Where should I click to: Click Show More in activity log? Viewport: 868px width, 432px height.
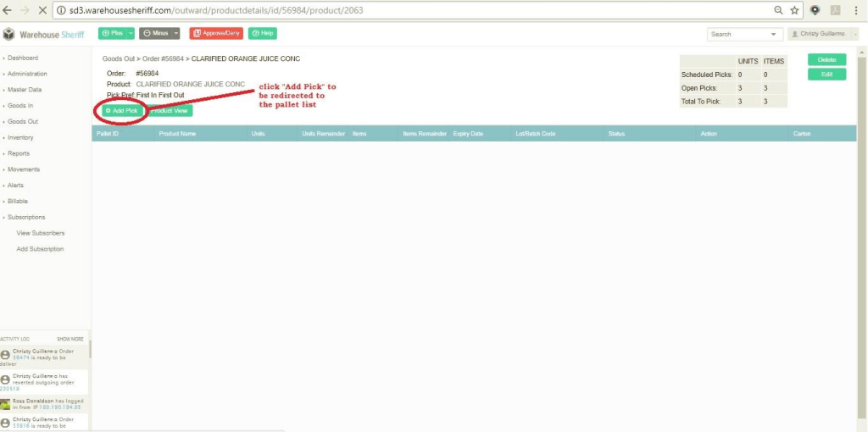pos(70,339)
